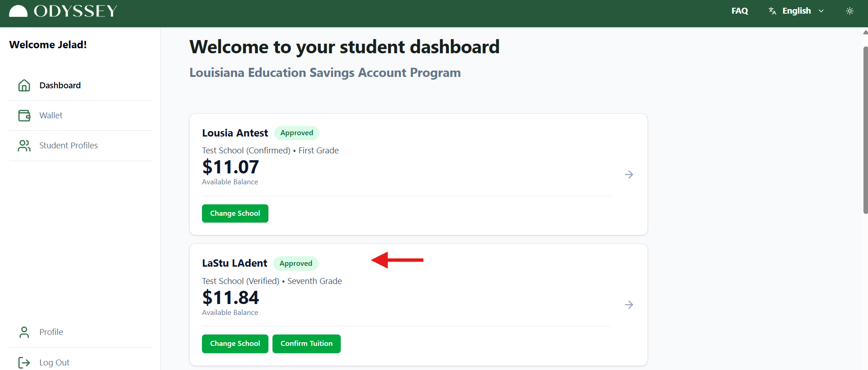Image resolution: width=868 pixels, height=370 pixels.
Task: Click Change School for LaStu LAdent
Action: pyautogui.click(x=235, y=344)
